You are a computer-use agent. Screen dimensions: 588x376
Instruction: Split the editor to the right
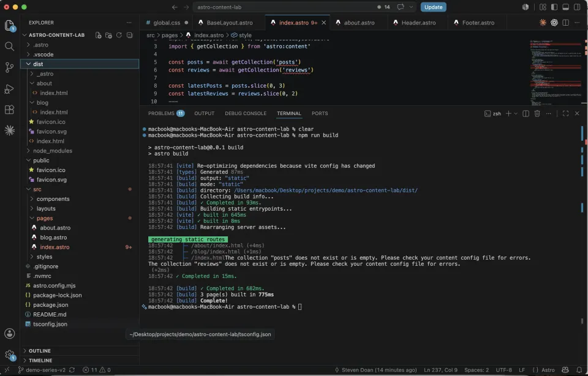click(x=565, y=23)
